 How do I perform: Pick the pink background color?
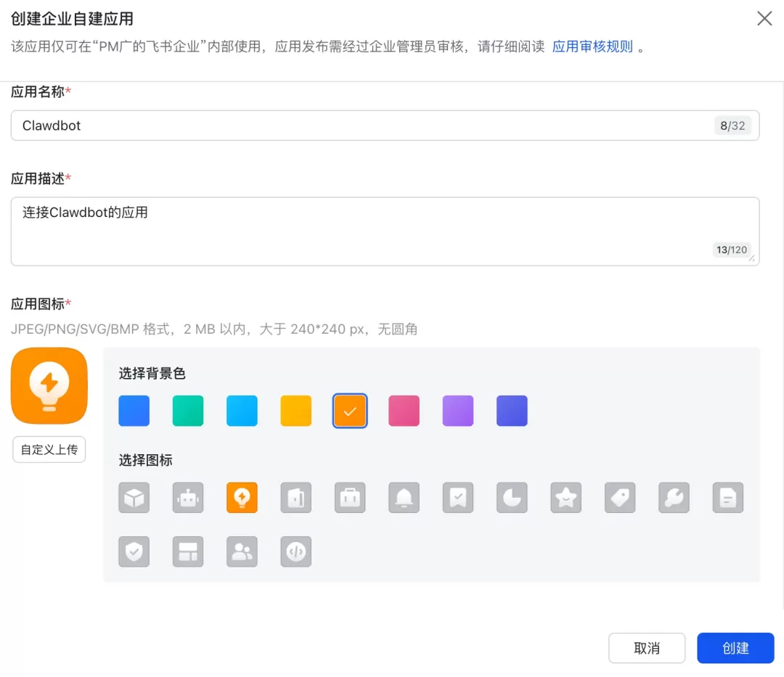coord(404,411)
